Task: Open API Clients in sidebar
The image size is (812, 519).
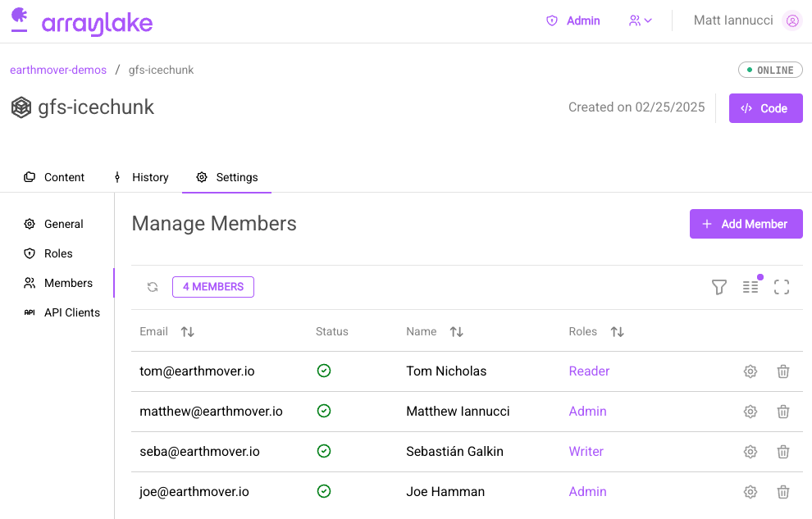Action: (x=62, y=312)
